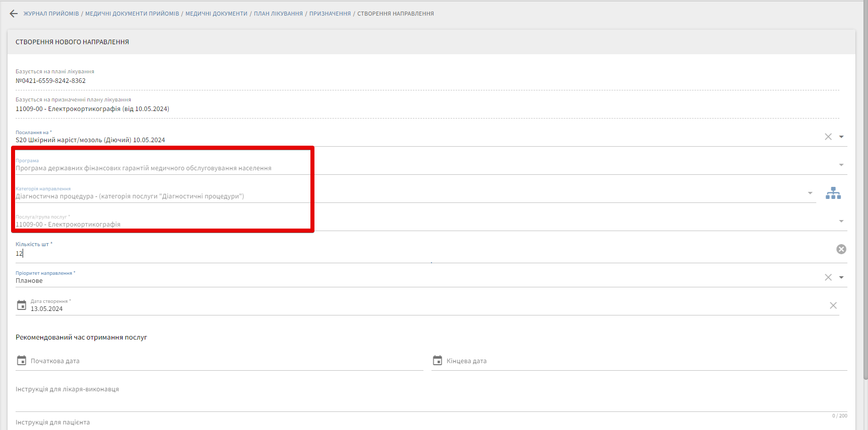Expand the Категорія направлення dropdown arrow
This screenshot has height=430, width=868.
810,193
